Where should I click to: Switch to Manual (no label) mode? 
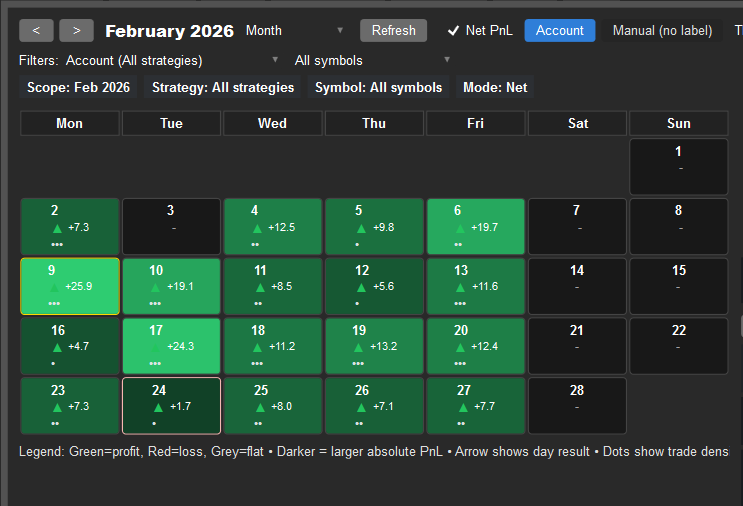(662, 30)
